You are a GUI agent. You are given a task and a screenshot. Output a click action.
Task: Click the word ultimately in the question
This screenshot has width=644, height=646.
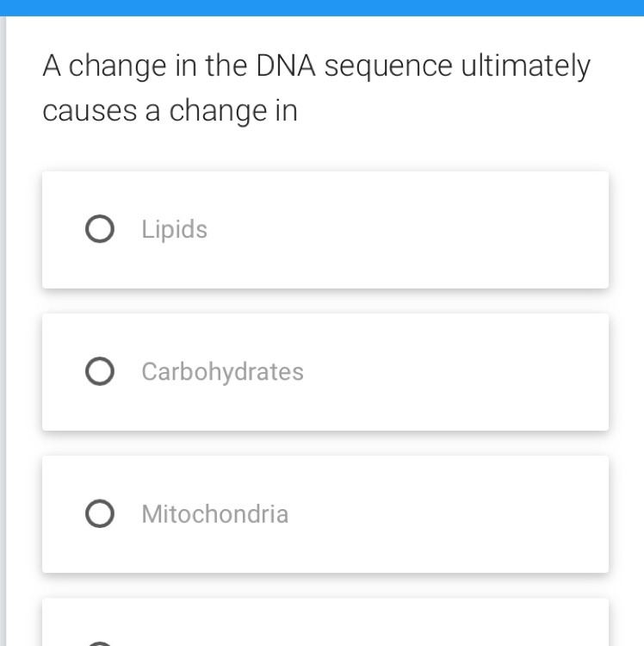(526, 67)
